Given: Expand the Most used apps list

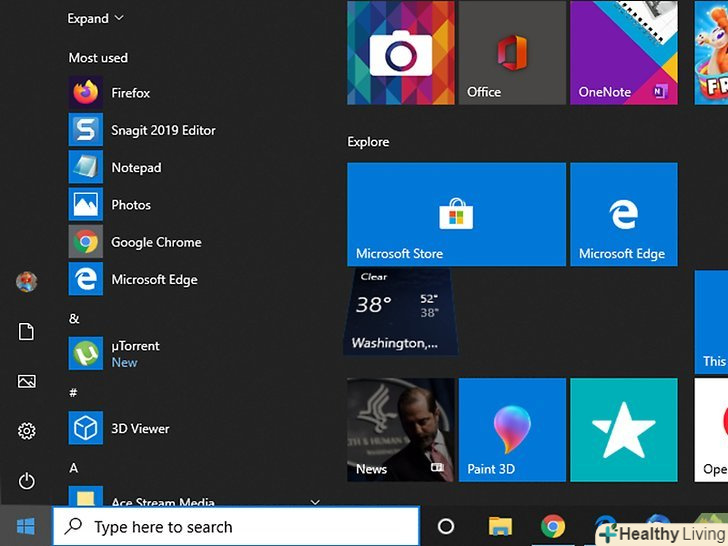Looking at the screenshot, I should point(95,18).
